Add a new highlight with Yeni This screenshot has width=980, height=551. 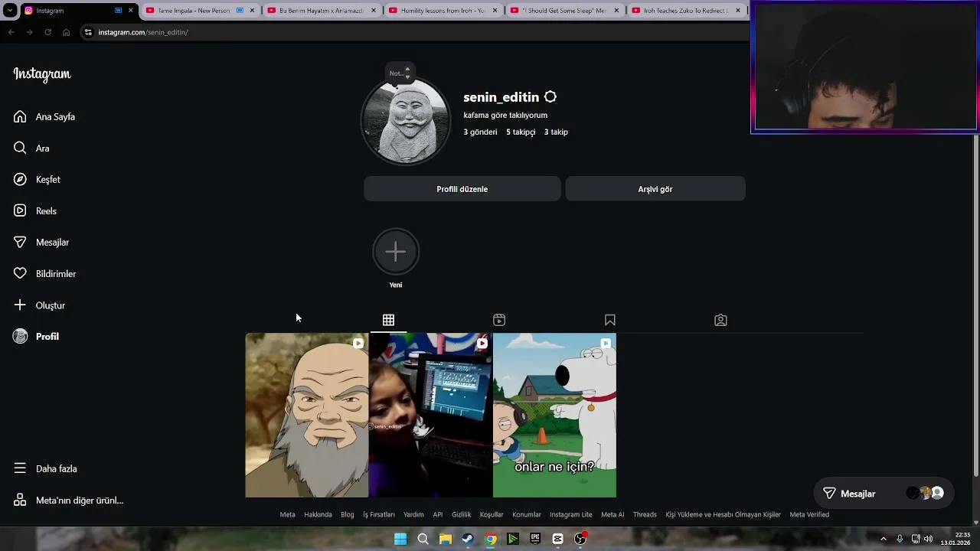pyautogui.click(x=396, y=252)
